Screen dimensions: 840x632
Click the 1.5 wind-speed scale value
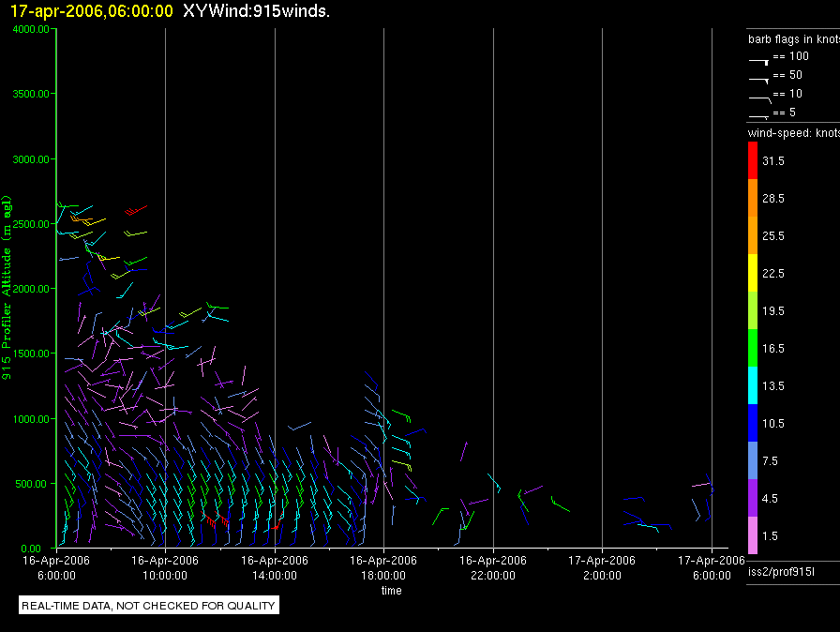point(770,536)
